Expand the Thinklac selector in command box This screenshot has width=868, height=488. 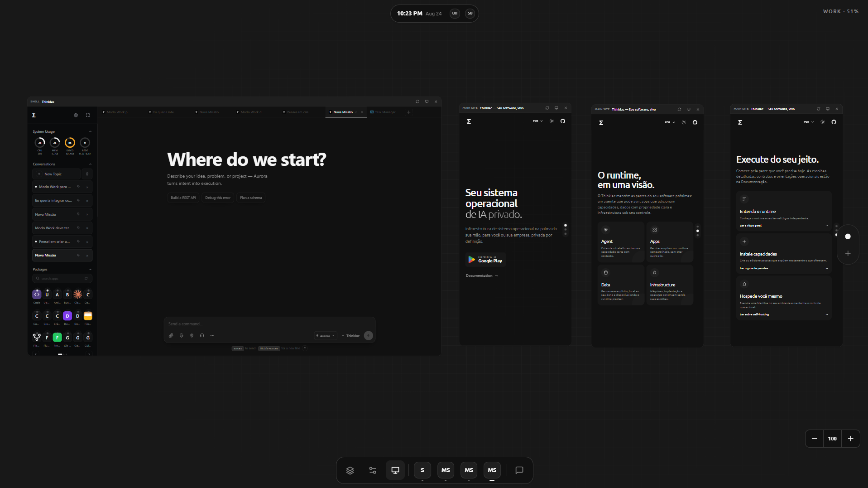point(351,336)
